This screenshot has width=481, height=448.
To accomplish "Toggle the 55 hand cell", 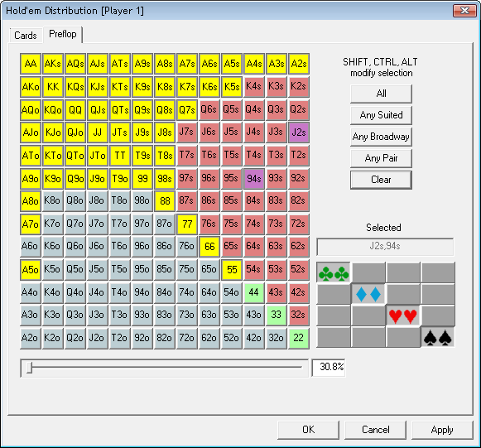I will pos(232,270).
